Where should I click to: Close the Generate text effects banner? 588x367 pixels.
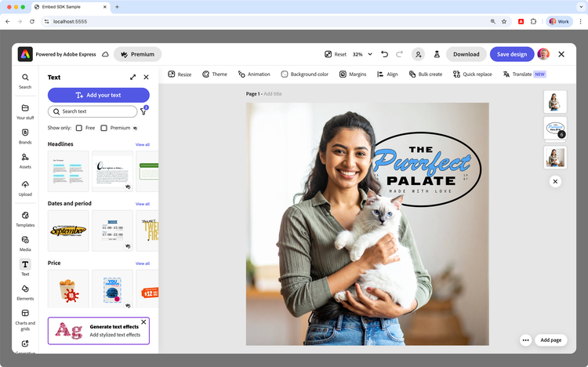143,322
